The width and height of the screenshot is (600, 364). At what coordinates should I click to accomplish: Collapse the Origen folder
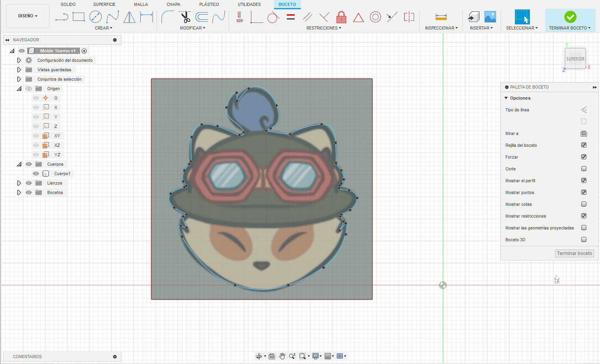coord(19,89)
